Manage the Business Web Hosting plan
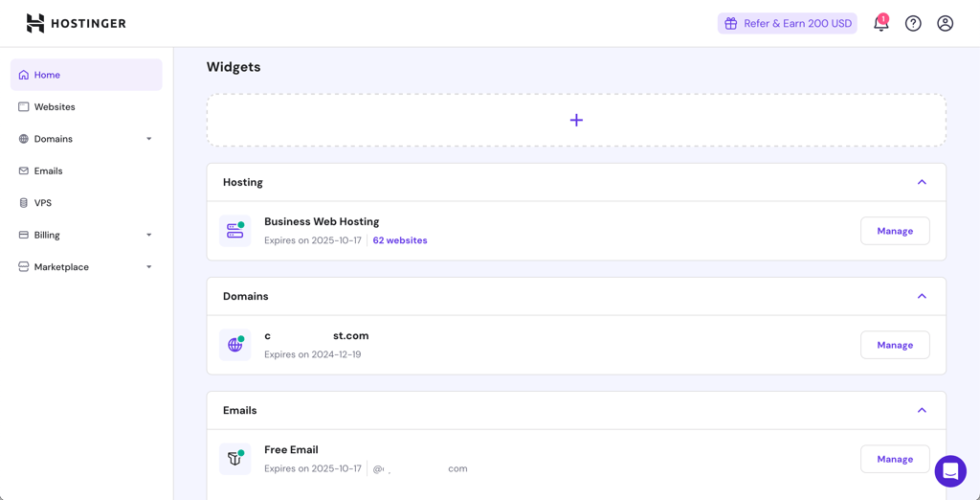The image size is (980, 500). point(895,231)
